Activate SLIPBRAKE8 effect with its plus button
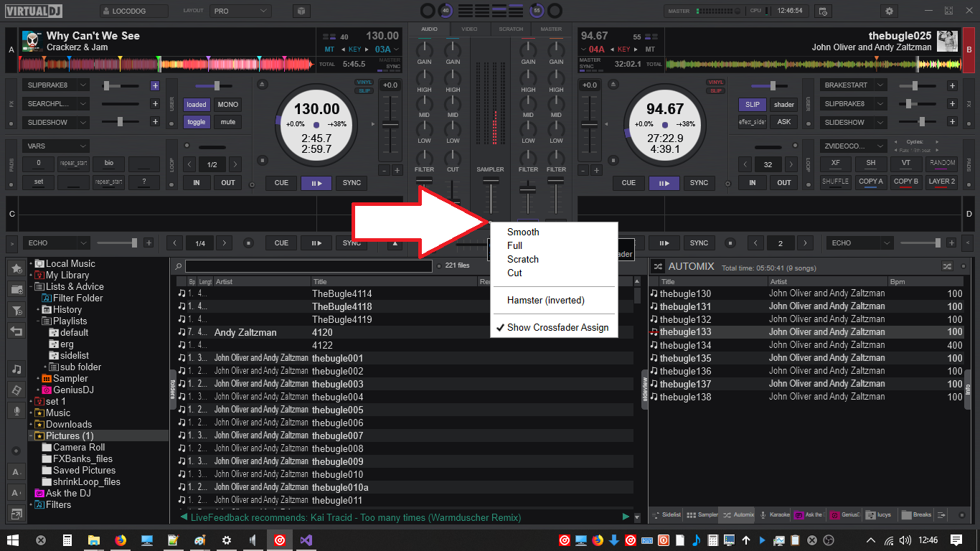The width and height of the screenshot is (980, 551). pos(155,85)
